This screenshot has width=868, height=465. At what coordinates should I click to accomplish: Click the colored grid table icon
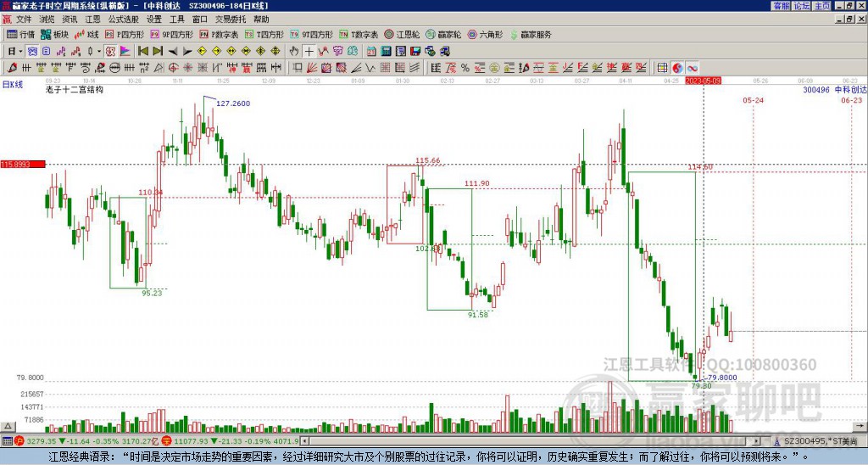tap(663, 68)
